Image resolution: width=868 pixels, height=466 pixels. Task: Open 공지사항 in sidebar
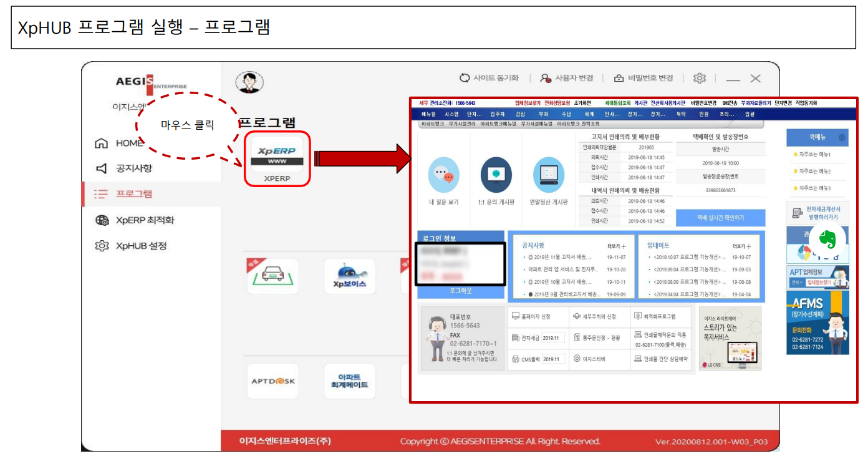coord(124,168)
